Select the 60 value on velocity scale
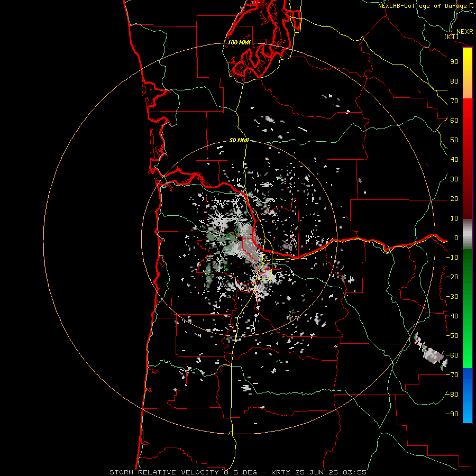Image resolution: width=476 pixels, height=476 pixels. tap(454, 120)
